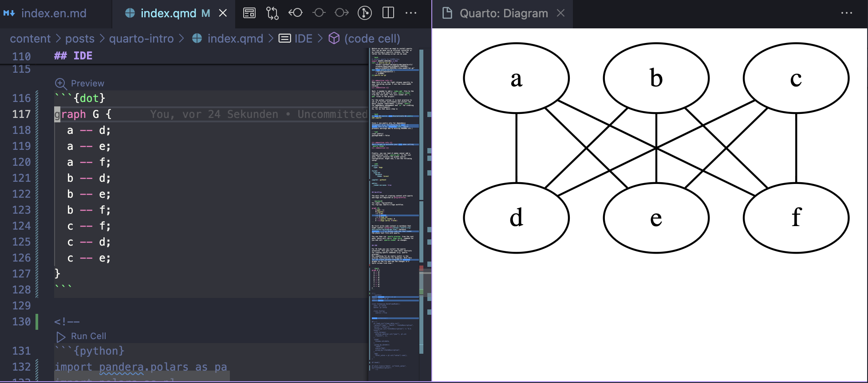
Task: Click the content breadcrumb
Action: 30,39
